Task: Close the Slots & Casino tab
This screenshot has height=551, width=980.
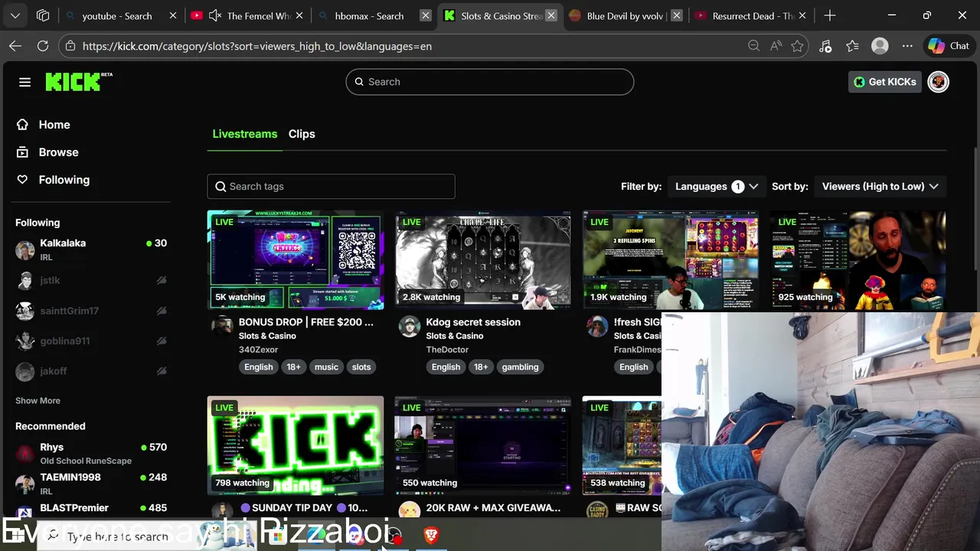Action: (x=550, y=15)
